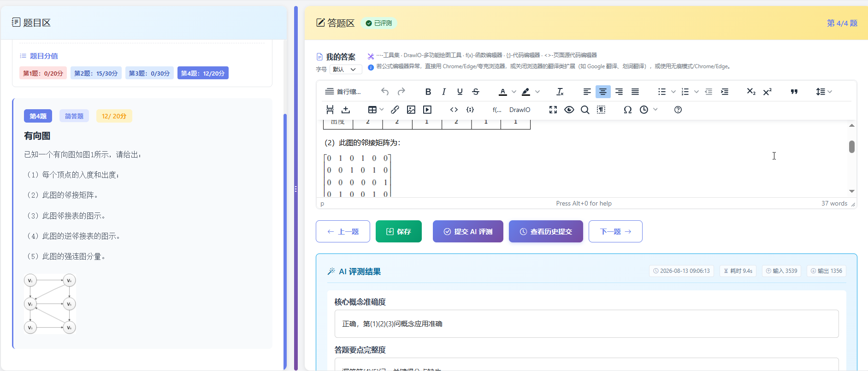Select 第2题 score tab

coord(96,73)
